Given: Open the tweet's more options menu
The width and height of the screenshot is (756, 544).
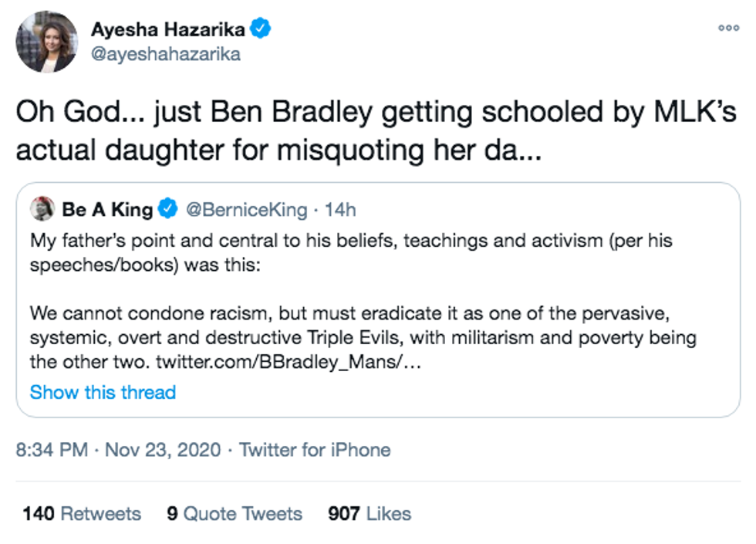Looking at the screenshot, I should 728,28.
